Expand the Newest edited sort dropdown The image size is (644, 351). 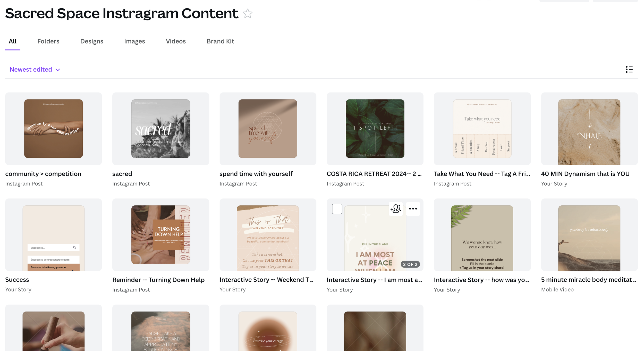pyautogui.click(x=35, y=70)
